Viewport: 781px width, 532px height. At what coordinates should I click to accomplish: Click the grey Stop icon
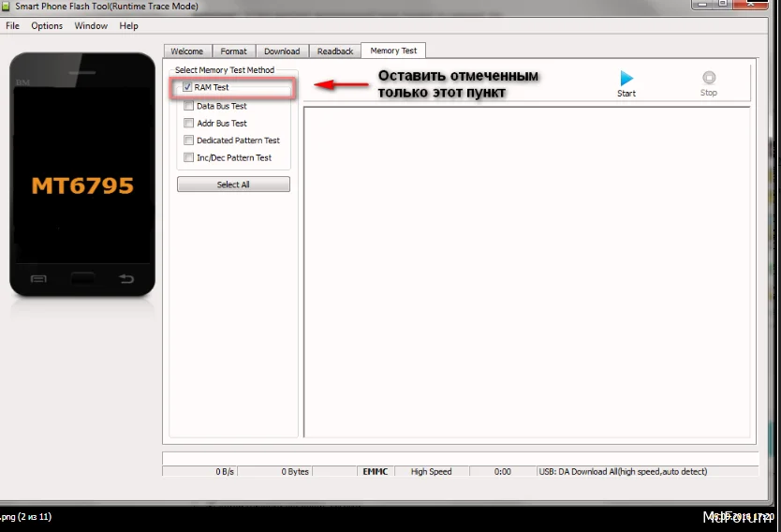pyautogui.click(x=709, y=79)
